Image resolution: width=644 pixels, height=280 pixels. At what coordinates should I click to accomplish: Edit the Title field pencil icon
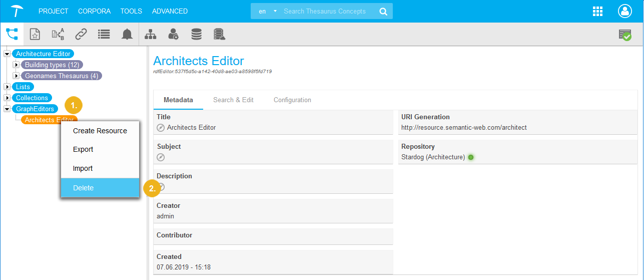tap(161, 128)
